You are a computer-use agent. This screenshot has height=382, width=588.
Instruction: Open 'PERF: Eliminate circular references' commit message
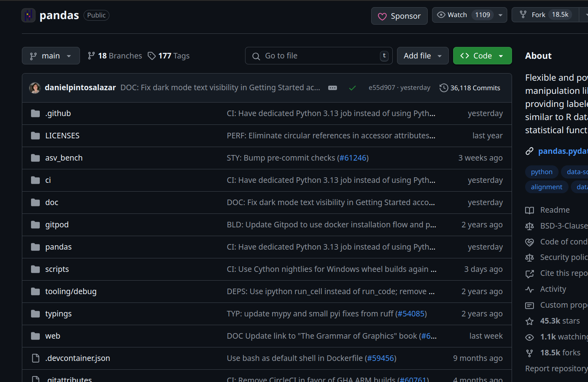331,136
